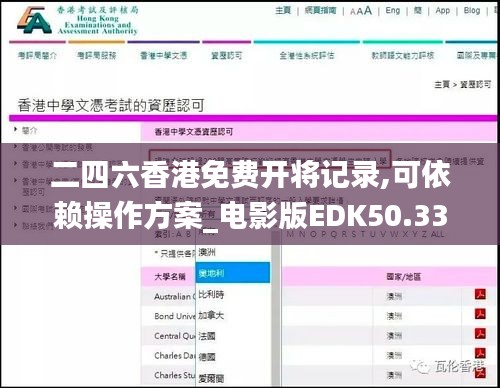This screenshot has height=388, width=500.
Task: Select the medium A font size
Action: click(x=360, y=12)
